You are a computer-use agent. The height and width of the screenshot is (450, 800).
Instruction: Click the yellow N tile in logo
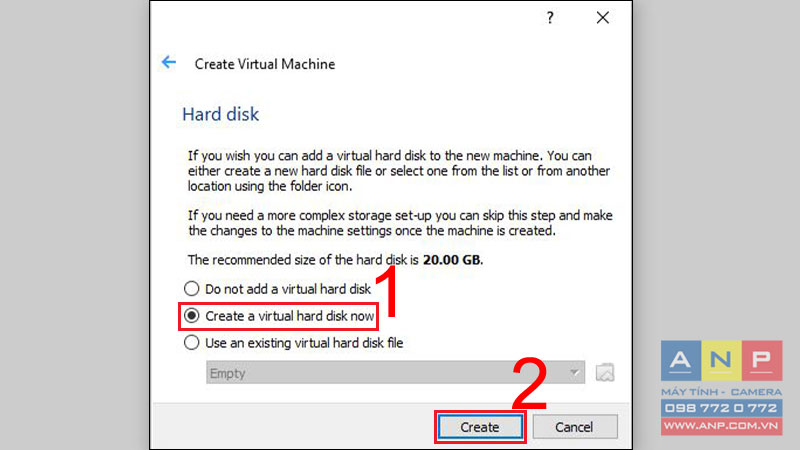tap(721, 360)
